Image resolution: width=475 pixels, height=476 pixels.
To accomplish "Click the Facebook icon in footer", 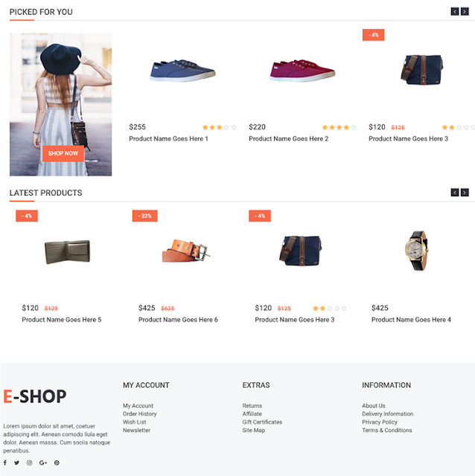I will tap(5, 463).
